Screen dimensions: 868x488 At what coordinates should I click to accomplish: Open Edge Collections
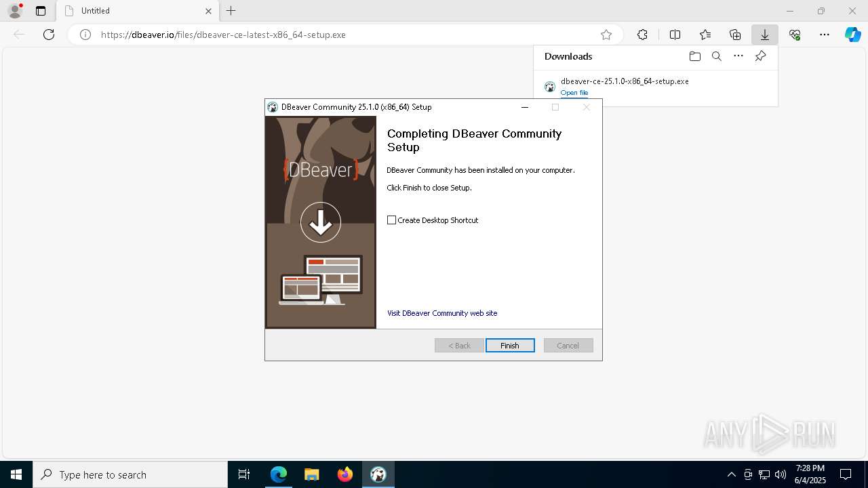click(735, 35)
